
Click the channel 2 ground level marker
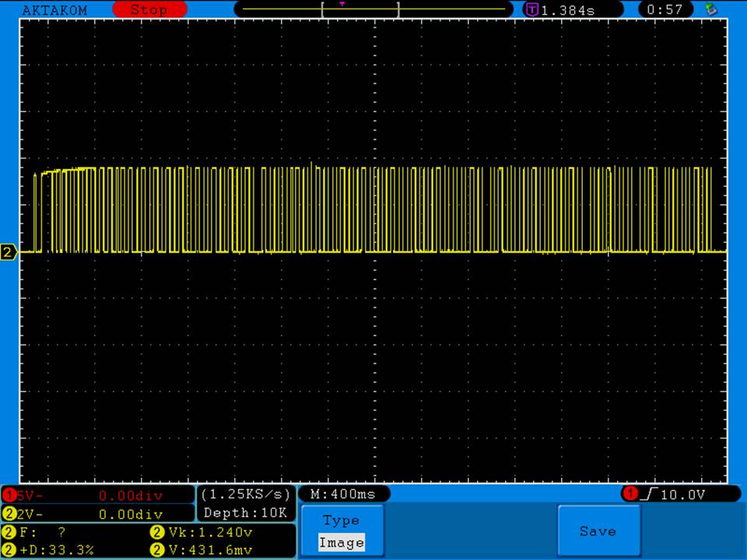pos(9,252)
